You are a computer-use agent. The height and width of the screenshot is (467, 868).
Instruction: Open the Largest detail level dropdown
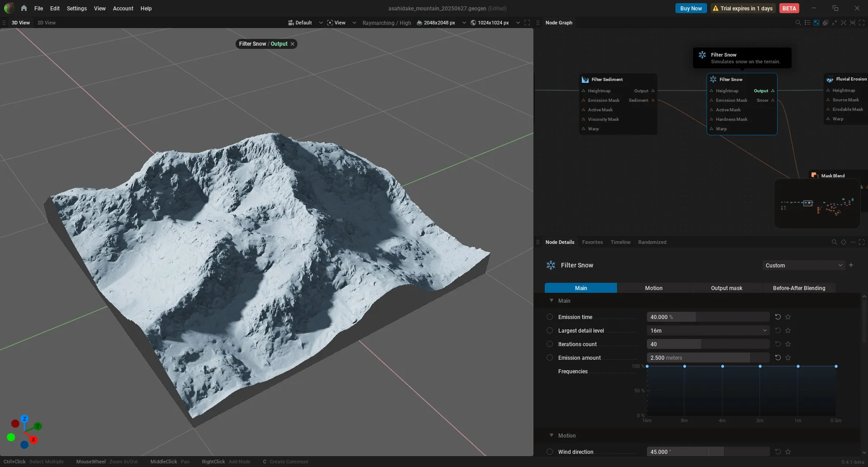(708, 330)
